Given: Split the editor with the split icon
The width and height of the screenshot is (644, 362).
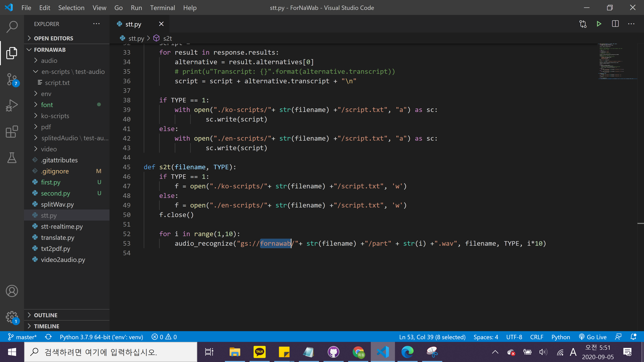Looking at the screenshot, I should [615, 24].
